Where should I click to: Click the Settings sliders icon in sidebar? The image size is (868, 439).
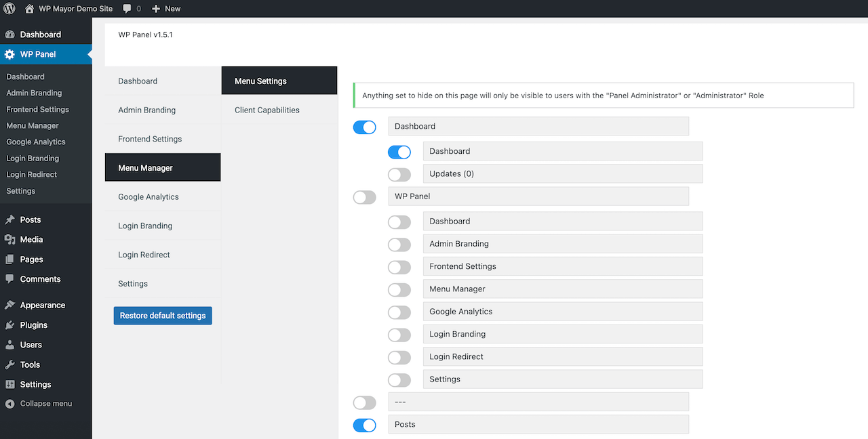[x=9, y=384]
